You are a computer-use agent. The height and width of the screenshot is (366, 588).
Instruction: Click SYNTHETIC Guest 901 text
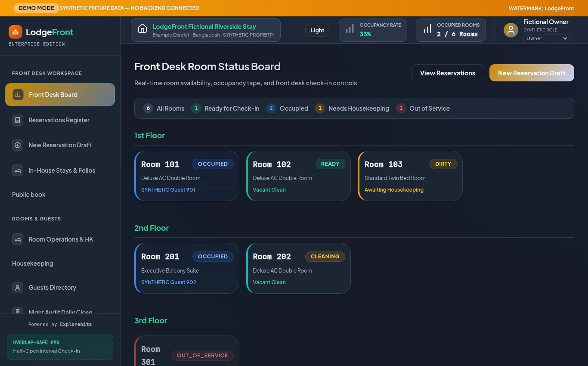click(168, 190)
